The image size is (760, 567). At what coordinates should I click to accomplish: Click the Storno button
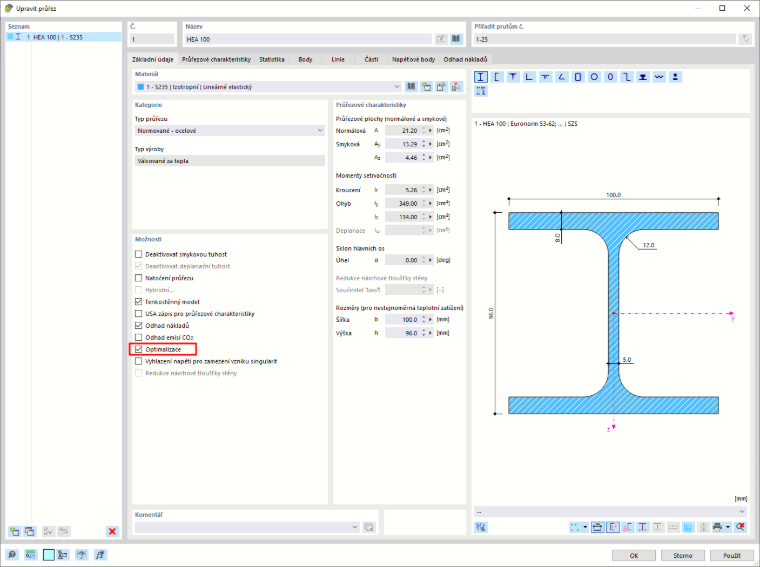682,555
